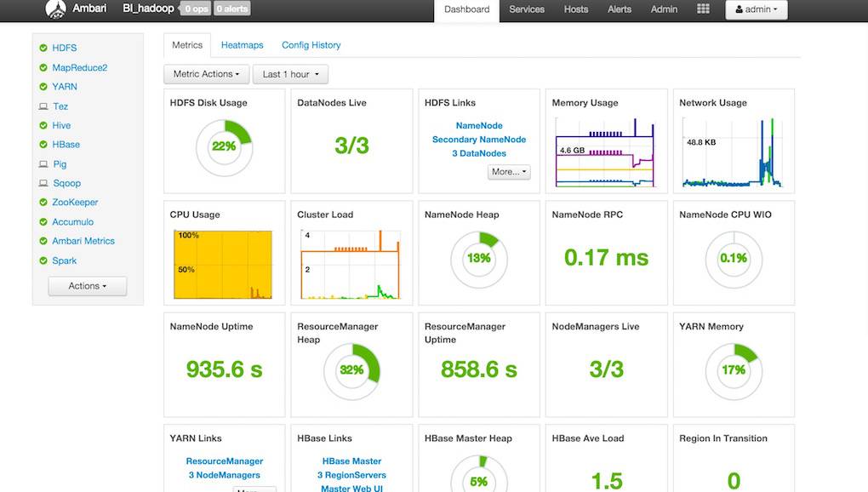
Task: Open the Tez service link
Action: click(60, 106)
